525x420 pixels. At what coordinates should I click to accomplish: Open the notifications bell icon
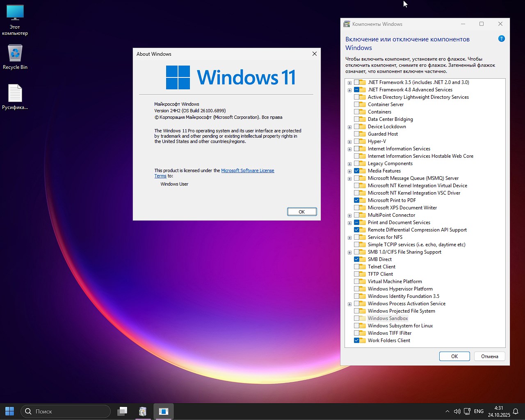(516, 411)
